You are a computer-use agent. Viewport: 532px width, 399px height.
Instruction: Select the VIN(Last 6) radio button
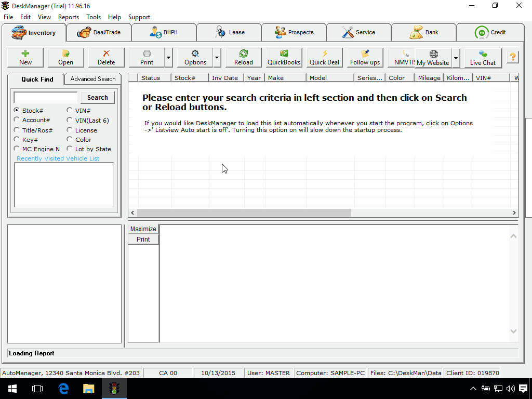pyautogui.click(x=69, y=120)
